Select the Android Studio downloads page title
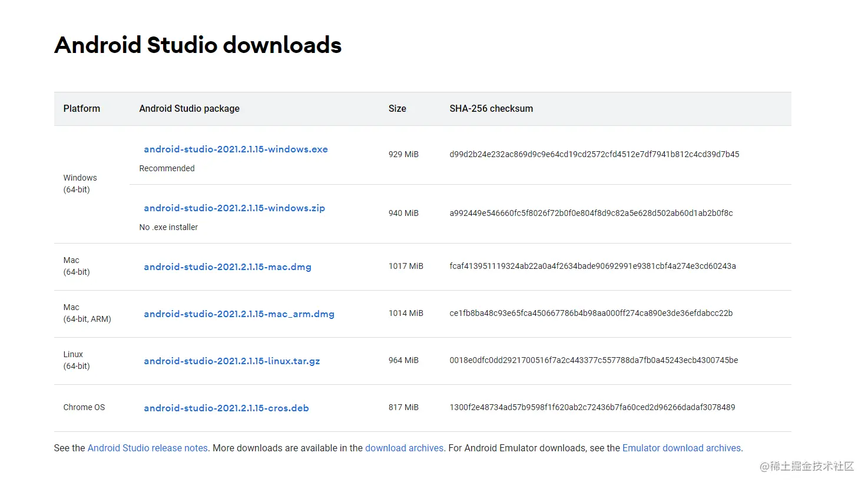Image resolution: width=868 pixels, height=486 pixels. coord(198,45)
